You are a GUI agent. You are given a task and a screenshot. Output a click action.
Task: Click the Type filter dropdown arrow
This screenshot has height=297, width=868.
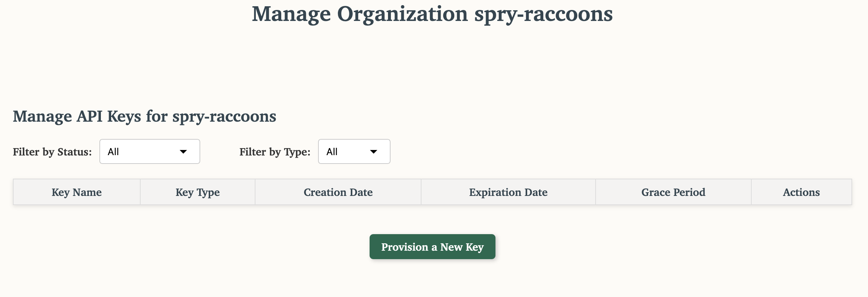(374, 152)
